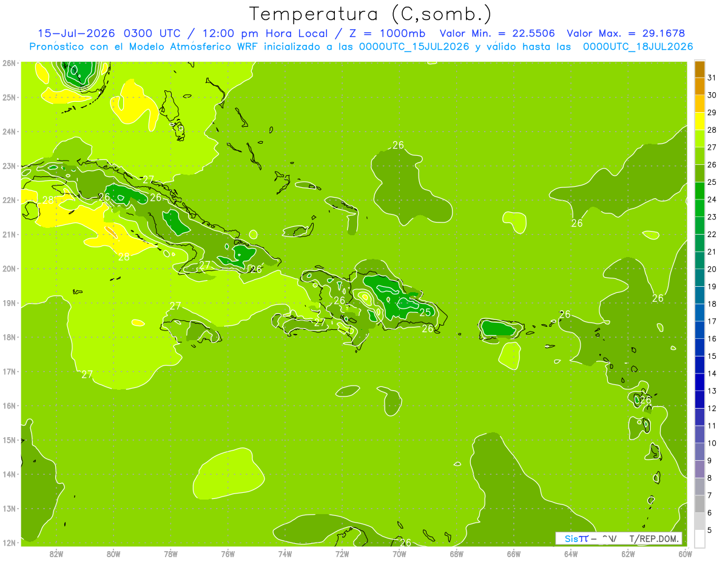Image resolution: width=728 pixels, height=562 pixels.
Task: Click the '23N' latitude axis label
Action: (9, 166)
